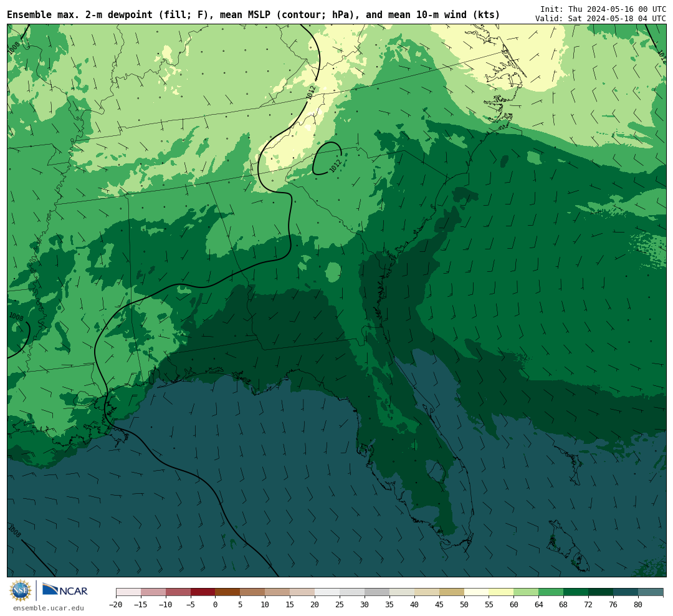
Task: Click the colorbar tick label 45
Action: coord(439,605)
